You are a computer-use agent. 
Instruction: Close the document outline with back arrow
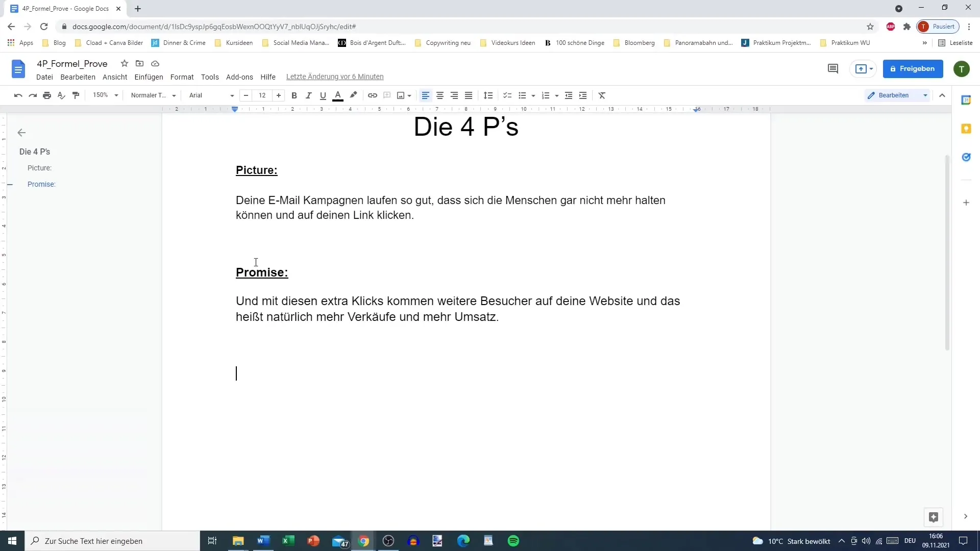[21, 133]
